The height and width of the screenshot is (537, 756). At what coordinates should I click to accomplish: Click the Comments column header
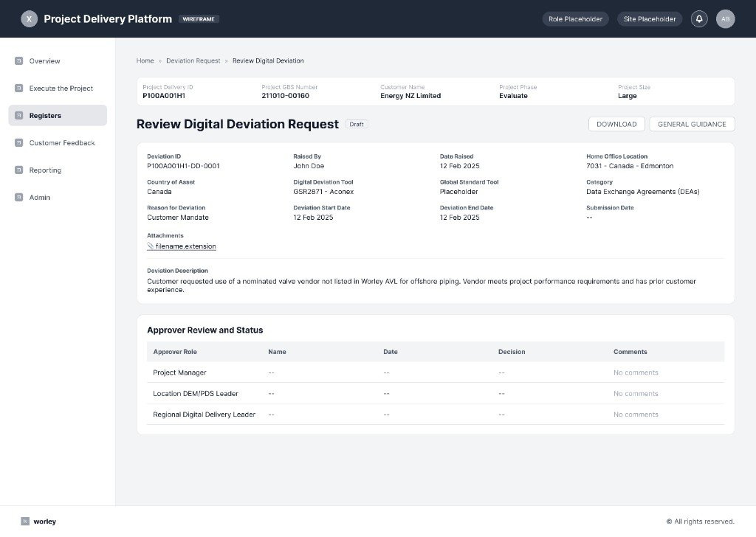coord(630,352)
